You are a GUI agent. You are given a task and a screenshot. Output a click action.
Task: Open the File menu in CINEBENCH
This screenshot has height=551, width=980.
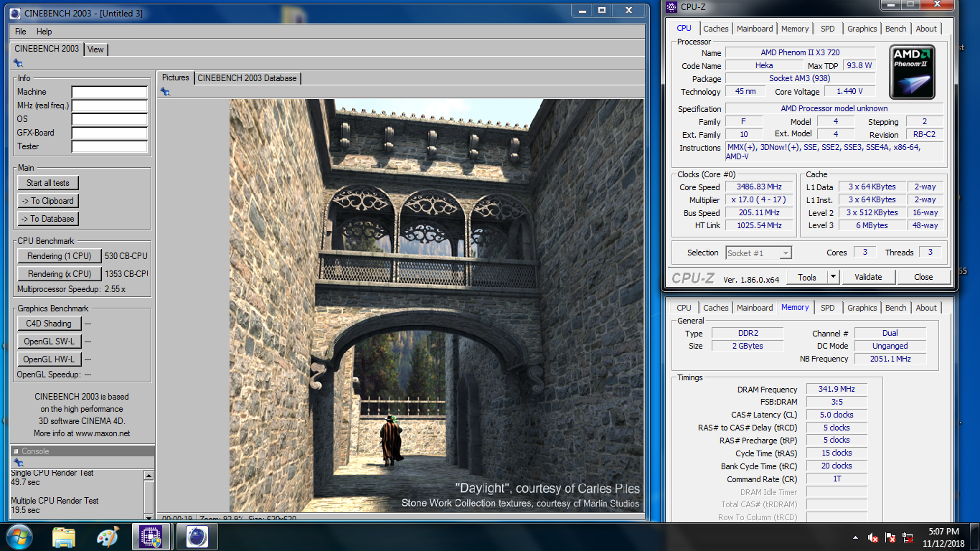(21, 32)
